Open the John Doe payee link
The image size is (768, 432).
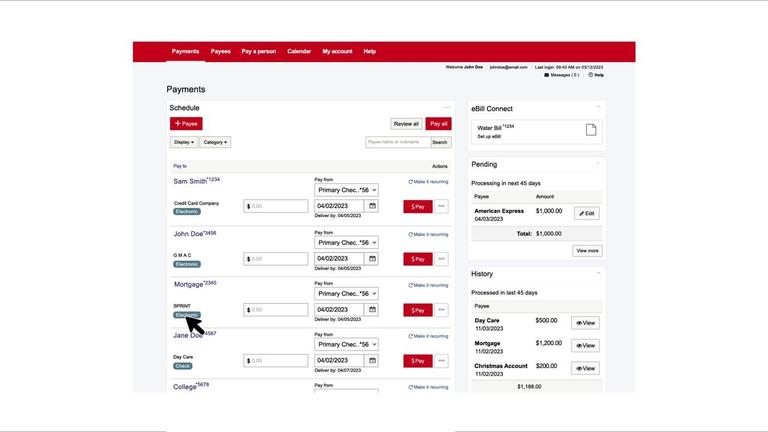[x=194, y=234]
